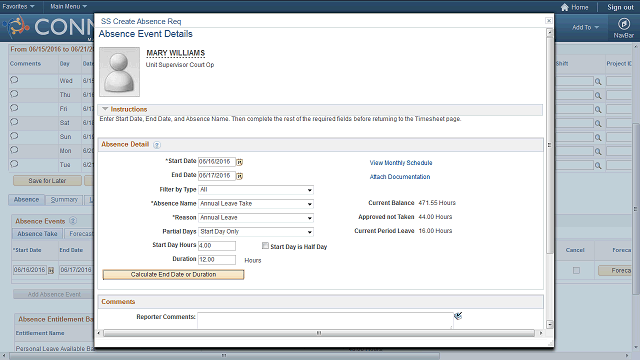The height and width of the screenshot is (360, 640).
Task: Click the Shift lookup magnifier in second timesheet row
Action: pos(598,96)
